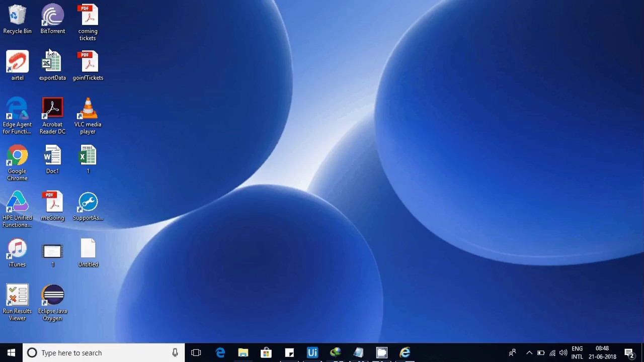The width and height of the screenshot is (644, 362).
Task: Select the Acrobat Reader DC shortcut
Action: point(52,116)
